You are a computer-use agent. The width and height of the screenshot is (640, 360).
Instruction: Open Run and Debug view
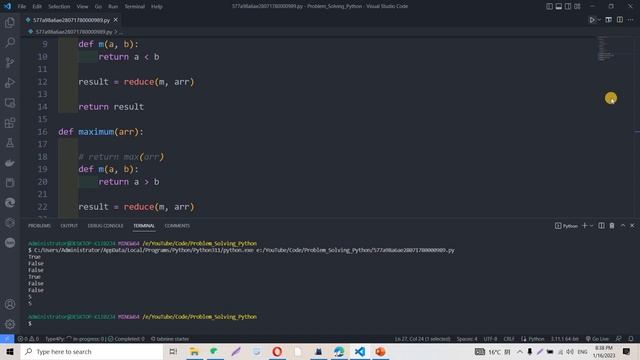(10, 82)
